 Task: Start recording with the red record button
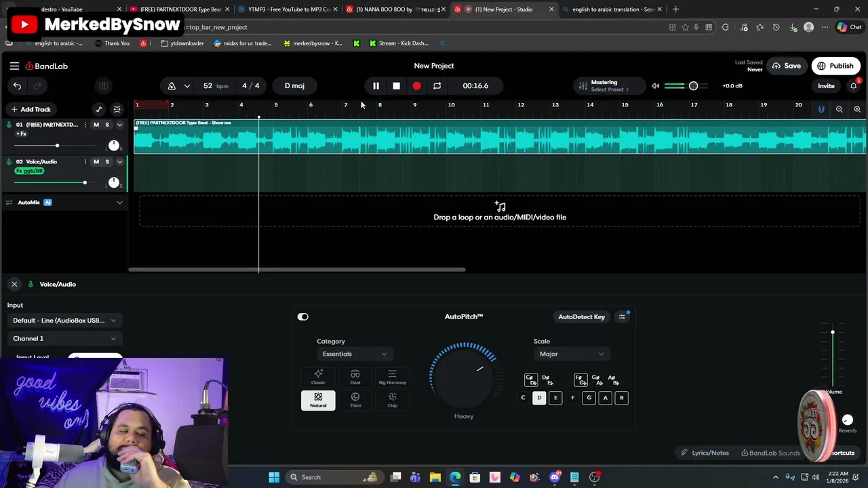click(416, 86)
